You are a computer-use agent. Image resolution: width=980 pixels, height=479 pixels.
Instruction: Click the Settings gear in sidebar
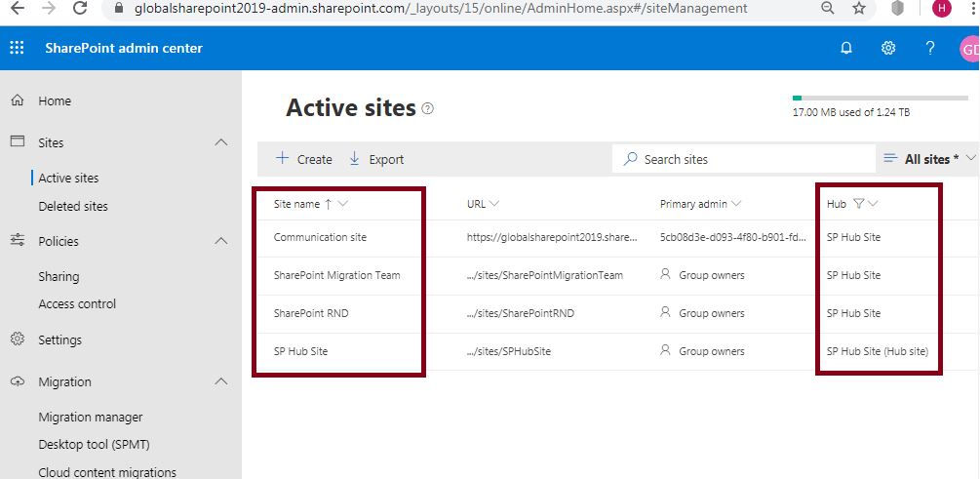click(18, 339)
